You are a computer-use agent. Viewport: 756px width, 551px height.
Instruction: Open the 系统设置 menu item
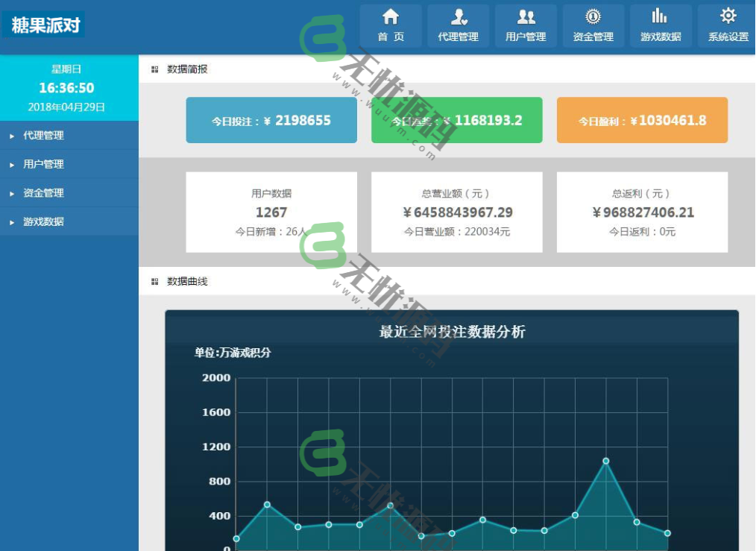[x=726, y=25]
